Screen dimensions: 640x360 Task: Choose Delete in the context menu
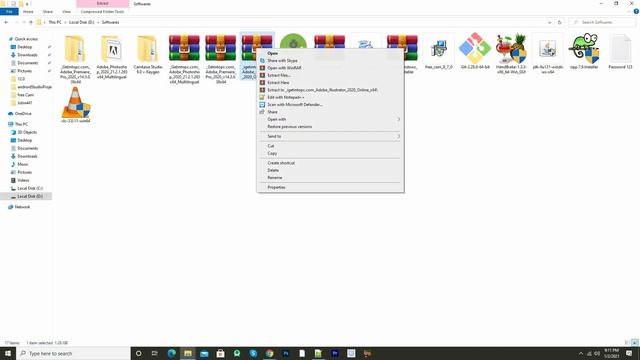point(330,170)
